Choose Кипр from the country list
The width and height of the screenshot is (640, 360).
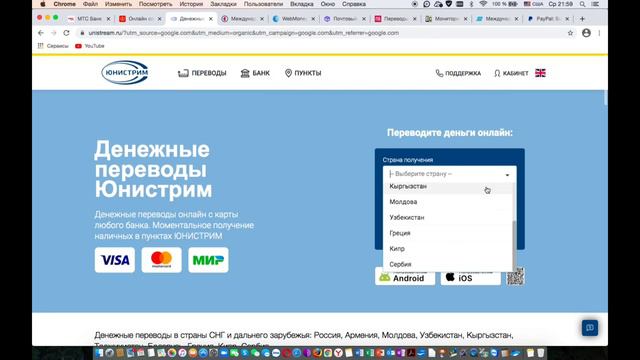tap(447, 249)
